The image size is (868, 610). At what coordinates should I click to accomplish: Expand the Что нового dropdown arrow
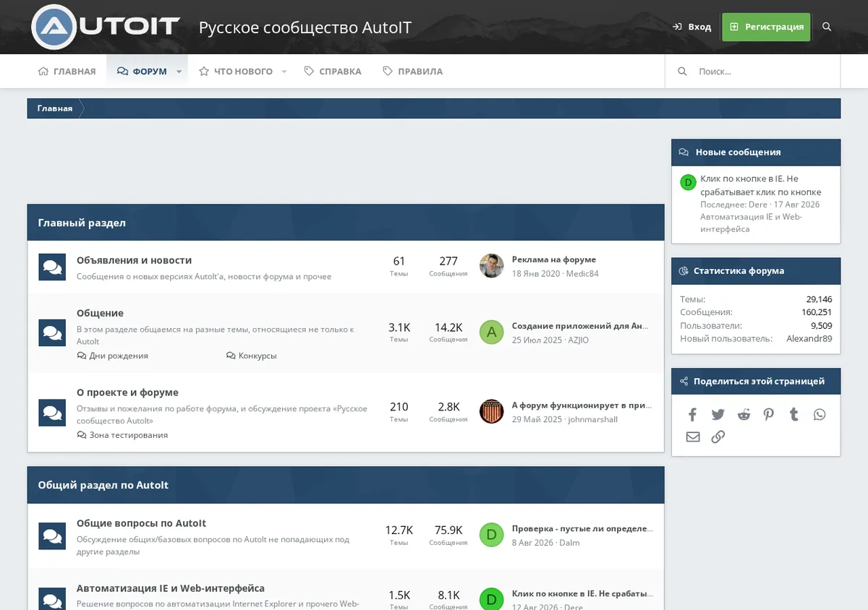284,72
